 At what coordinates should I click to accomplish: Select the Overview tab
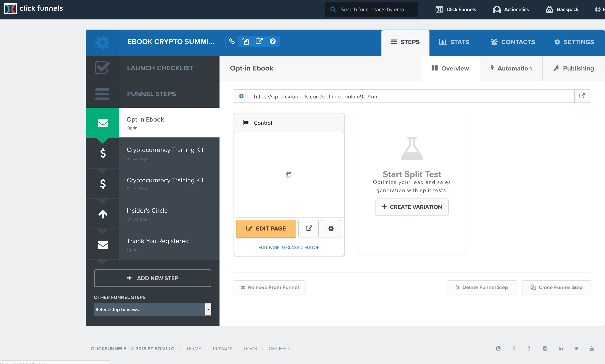[450, 68]
